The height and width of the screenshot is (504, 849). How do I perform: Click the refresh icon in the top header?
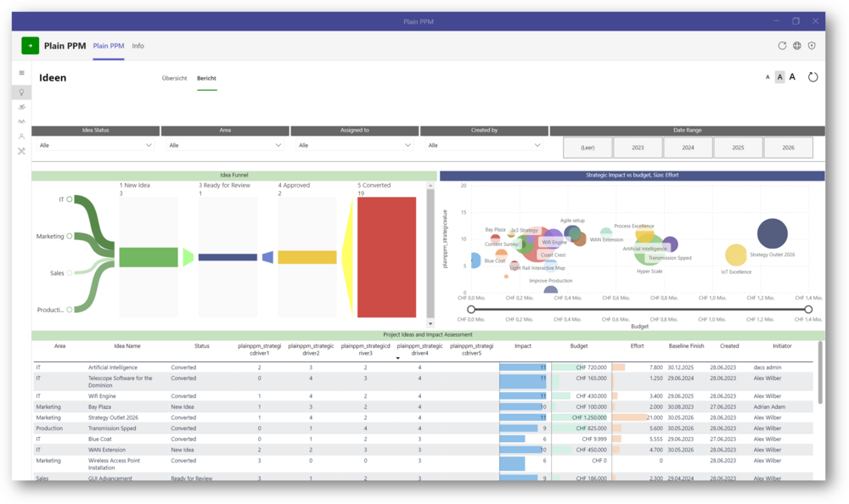coord(782,46)
